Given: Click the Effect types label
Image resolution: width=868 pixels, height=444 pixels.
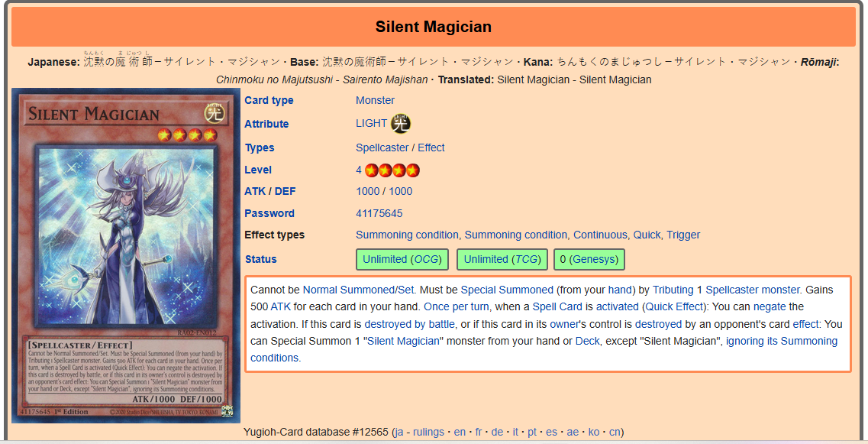Looking at the screenshot, I should [x=275, y=235].
